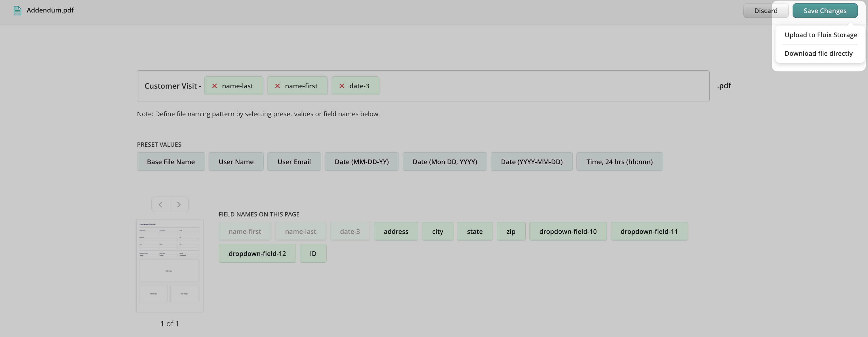Add the address field name
Viewport: 868px width, 337px height.
(396, 232)
